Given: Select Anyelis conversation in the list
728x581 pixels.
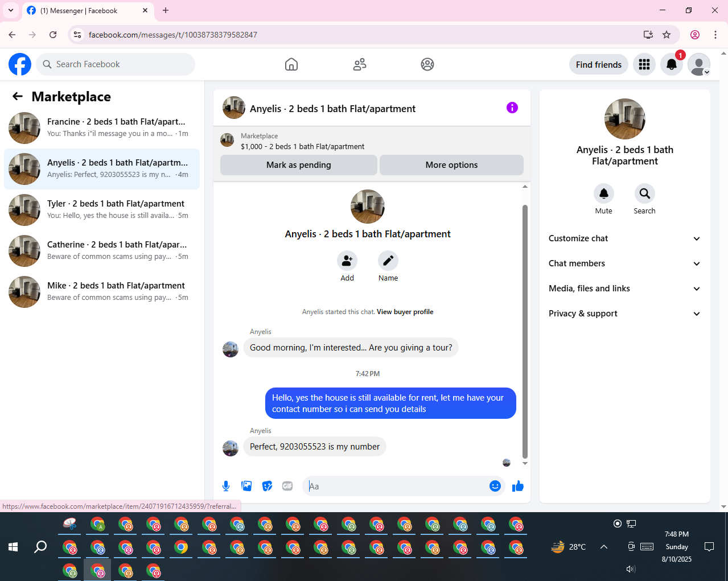Looking at the screenshot, I should 102,169.
